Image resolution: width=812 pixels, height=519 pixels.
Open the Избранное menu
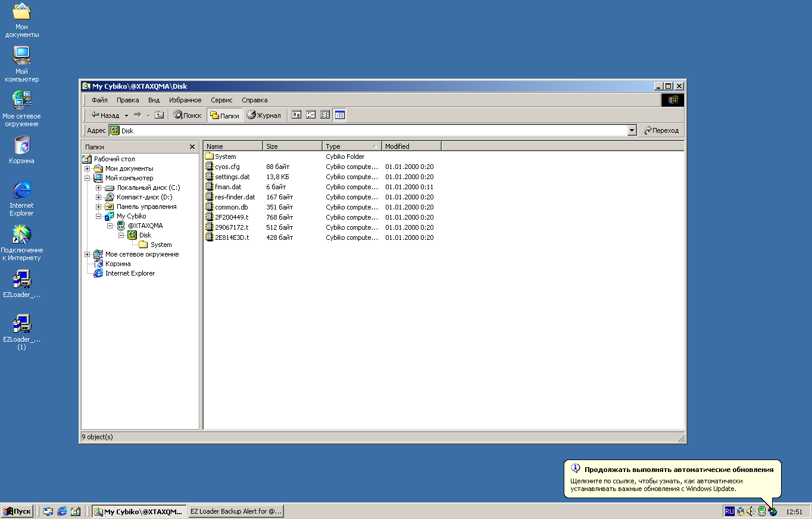[185, 100]
